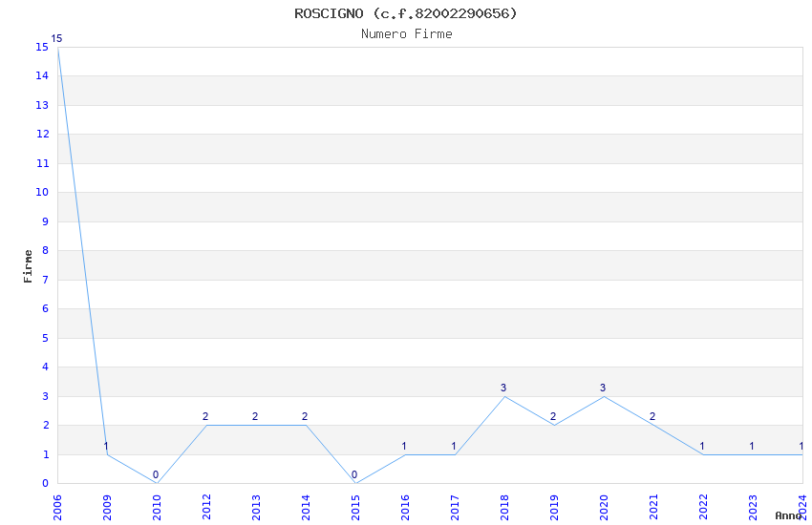Image resolution: width=812 pixels, height=525 pixels.
Task: Select x-axis year label 2009
Action: click(107, 507)
